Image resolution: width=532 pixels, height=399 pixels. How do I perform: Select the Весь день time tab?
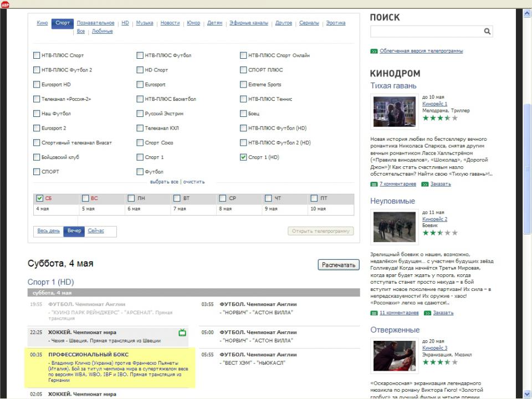click(x=48, y=231)
